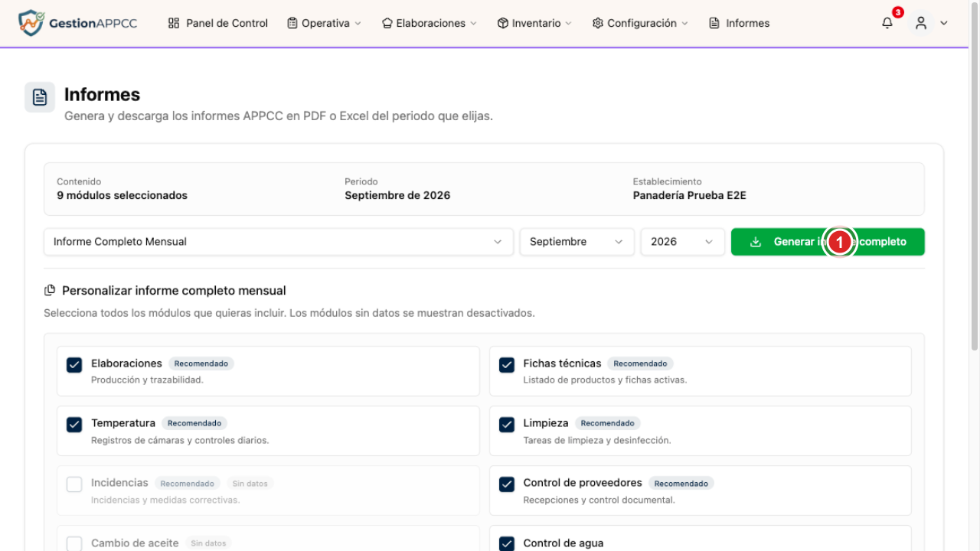Open the Septiembre month dropdown
Image resolution: width=980 pixels, height=551 pixels.
pyautogui.click(x=577, y=242)
